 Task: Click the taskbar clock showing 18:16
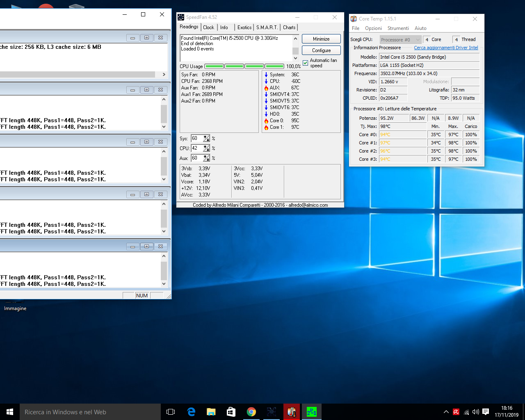(x=507, y=412)
